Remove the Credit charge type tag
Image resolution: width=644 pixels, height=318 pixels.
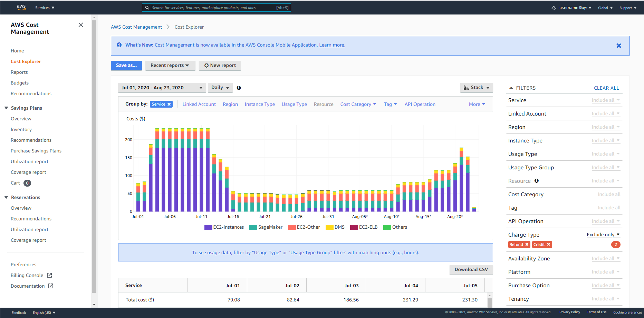point(548,245)
